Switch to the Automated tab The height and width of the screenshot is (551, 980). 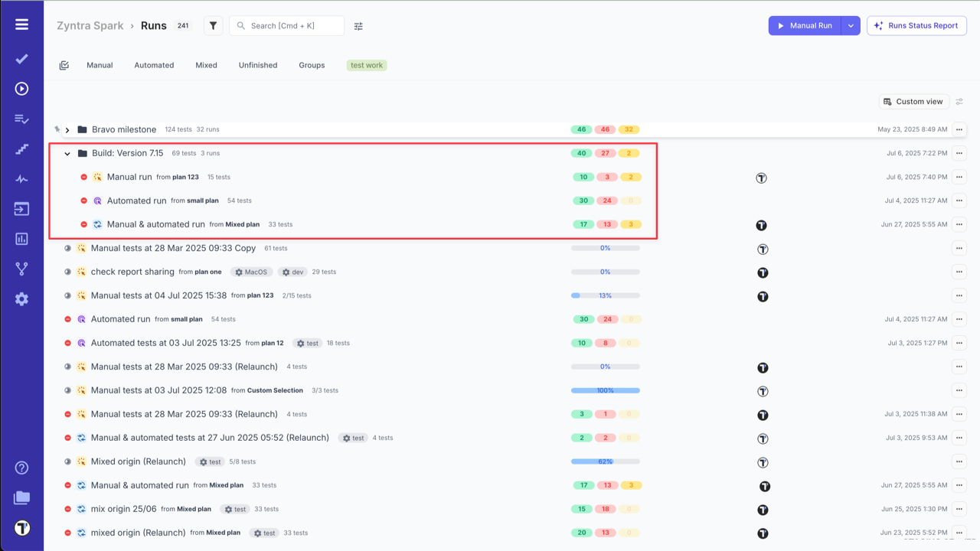pos(154,65)
